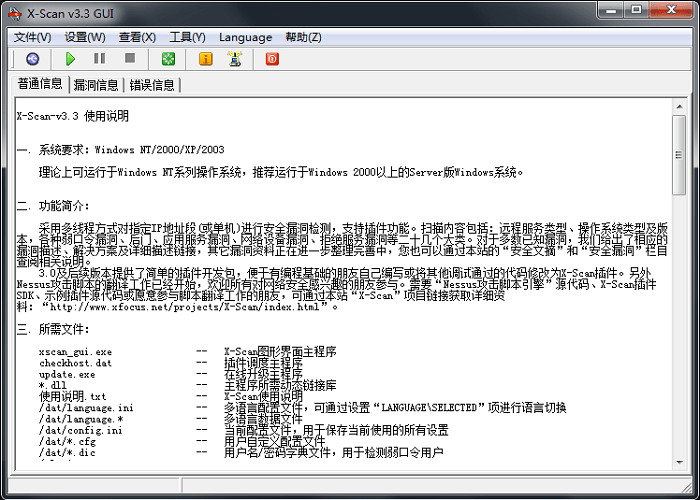
Task: Pause the scan using the pause icon
Action: (x=99, y=60)
